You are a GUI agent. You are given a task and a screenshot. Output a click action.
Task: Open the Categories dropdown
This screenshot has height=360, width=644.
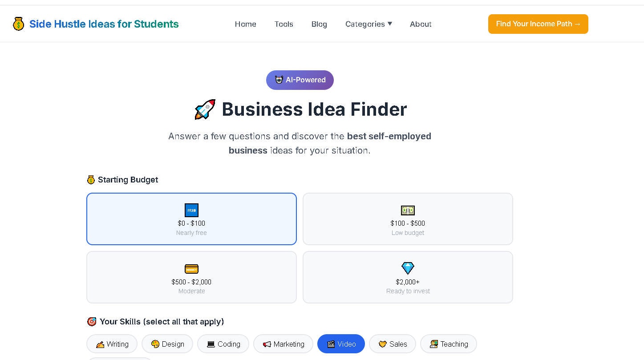tap(369, 24)
